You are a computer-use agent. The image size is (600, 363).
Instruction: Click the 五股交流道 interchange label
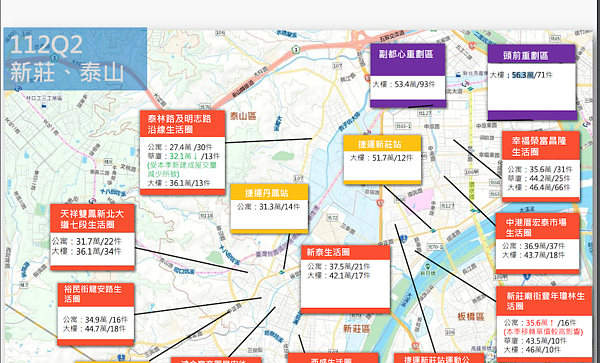coord(392,35)
